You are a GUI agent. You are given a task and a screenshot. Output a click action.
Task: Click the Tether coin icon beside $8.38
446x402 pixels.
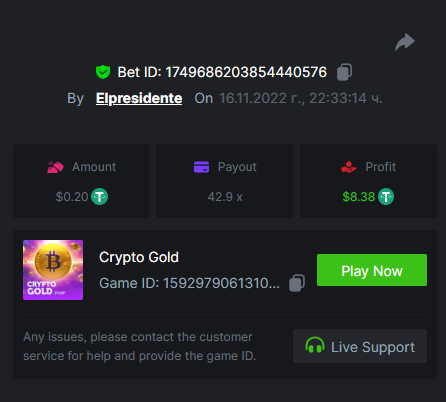[x=386, y=196]
